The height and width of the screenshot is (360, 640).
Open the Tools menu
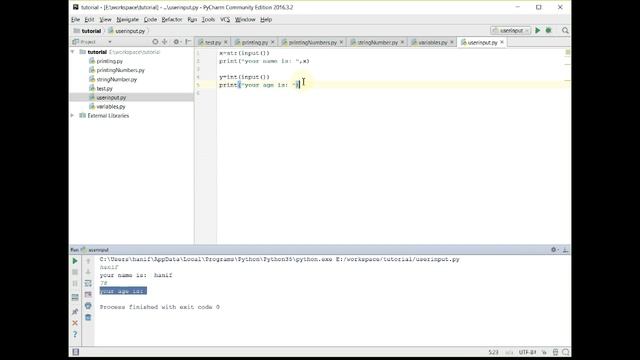click(208, 20)
